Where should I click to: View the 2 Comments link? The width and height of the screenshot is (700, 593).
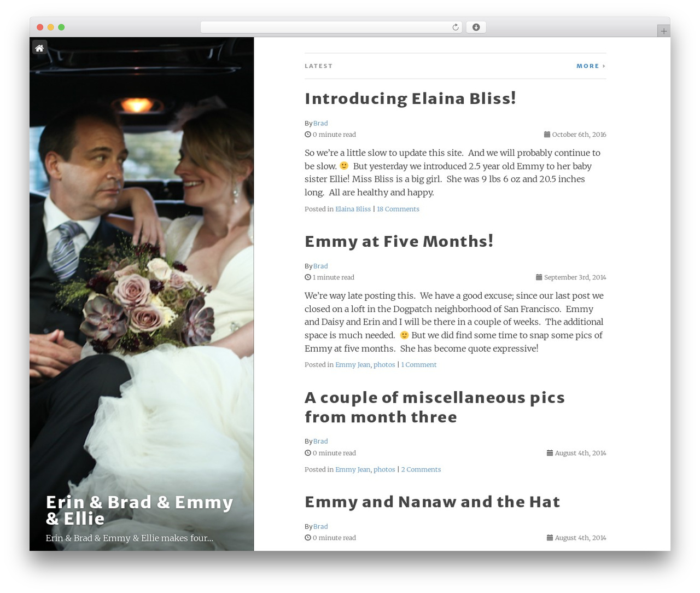tap(421, 469)
